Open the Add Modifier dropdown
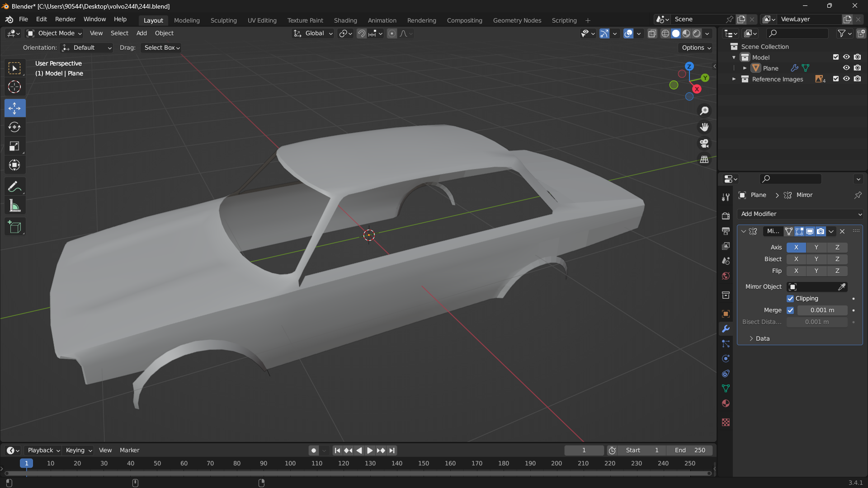 (800, 214)
